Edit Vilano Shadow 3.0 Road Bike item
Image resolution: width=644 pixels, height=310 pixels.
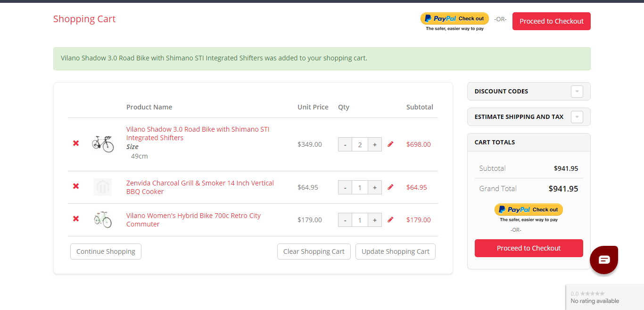(x=390, y=144)
